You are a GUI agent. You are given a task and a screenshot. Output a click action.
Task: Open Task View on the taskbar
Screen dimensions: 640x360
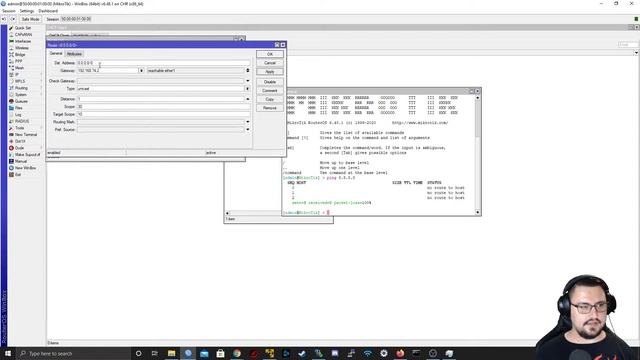154,353
